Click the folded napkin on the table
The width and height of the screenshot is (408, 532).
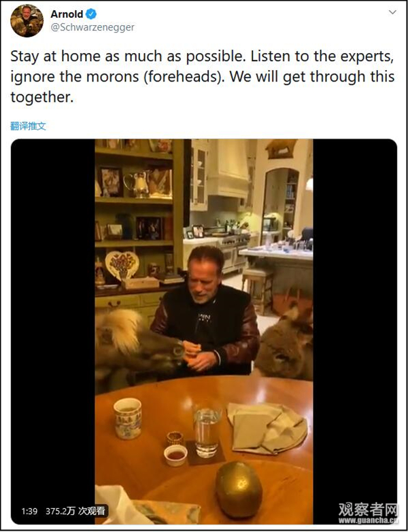[x=267, y=427]
